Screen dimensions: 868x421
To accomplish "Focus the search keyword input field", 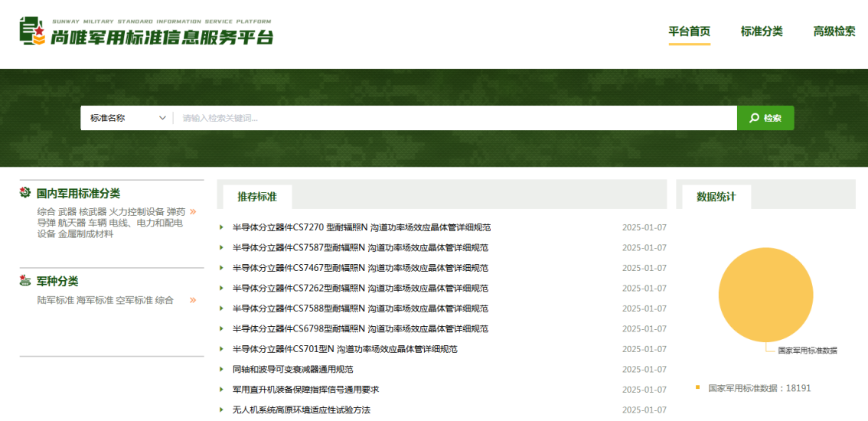I will pyautogui.click(x=455, y=118).
